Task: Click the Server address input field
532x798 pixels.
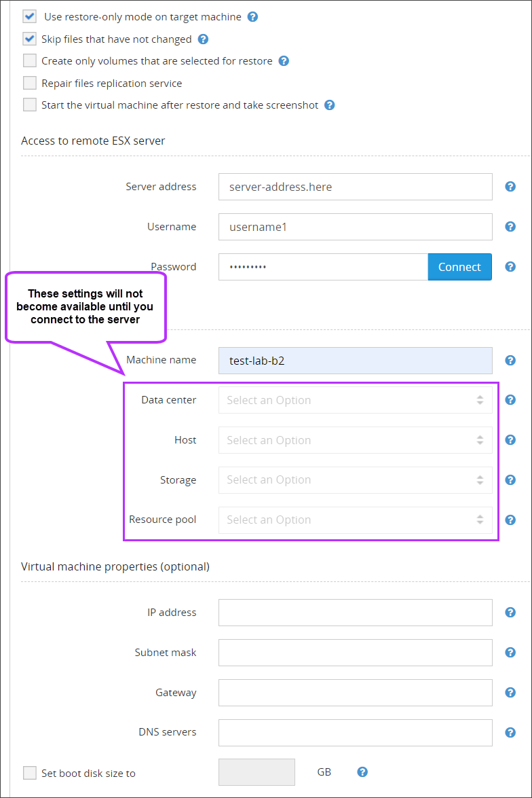Action: pos(355,187)
